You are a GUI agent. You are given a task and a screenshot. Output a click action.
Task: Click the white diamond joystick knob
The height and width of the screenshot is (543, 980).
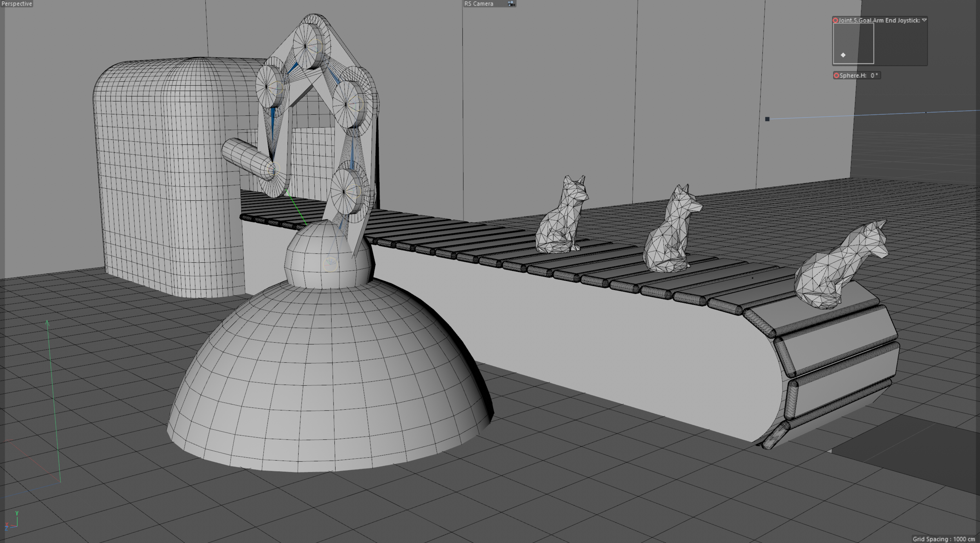pos(843,55)
